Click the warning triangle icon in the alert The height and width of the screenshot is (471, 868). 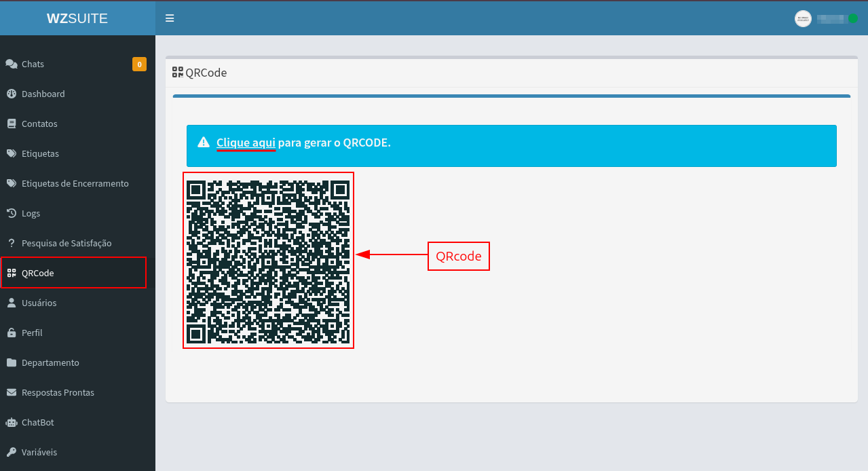click(x=204, y=143)
